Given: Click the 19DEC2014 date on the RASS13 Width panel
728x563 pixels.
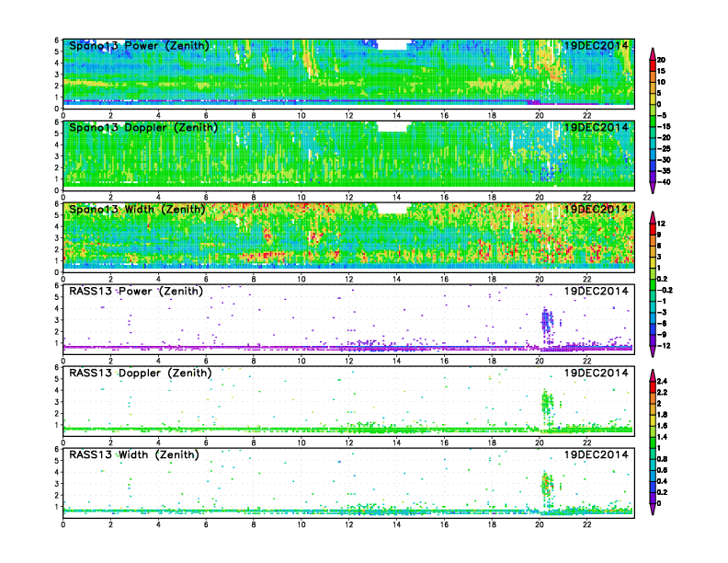Looking at the screenshot, I should (596, 454).
